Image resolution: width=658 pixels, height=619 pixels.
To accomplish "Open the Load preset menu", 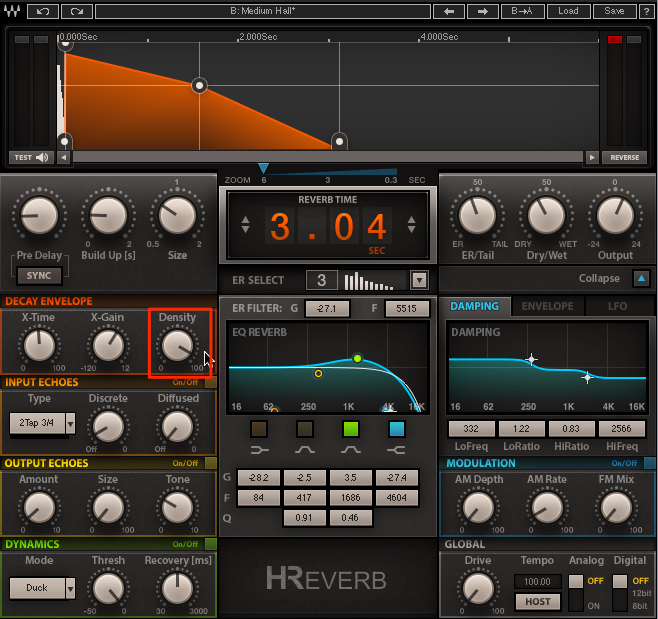I will (568, 11).
